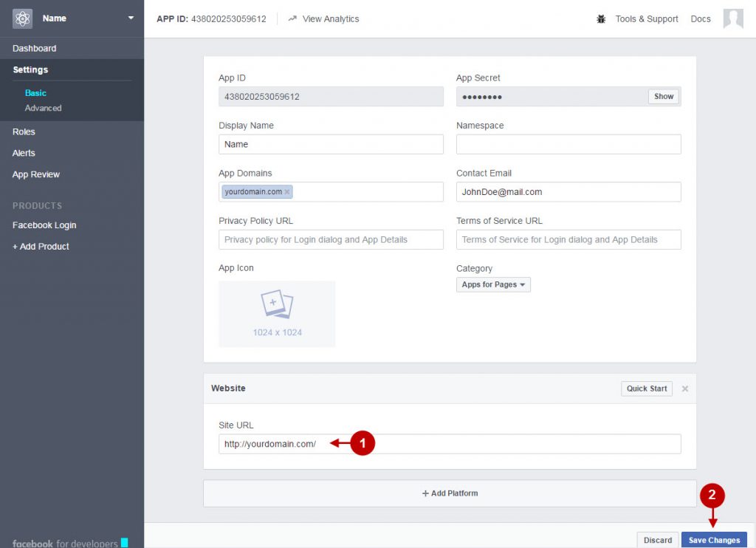Viewport: 756px width, 548px height.
Task: Remove yourdomain.com tag with its x
Action: (287, 191)
